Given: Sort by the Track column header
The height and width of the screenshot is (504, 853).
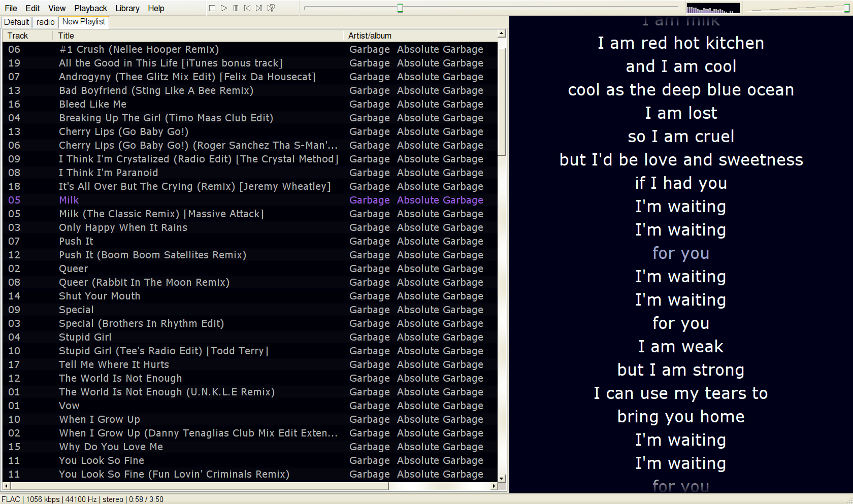Looking at the screenshot, I should [x=27, y=36].
